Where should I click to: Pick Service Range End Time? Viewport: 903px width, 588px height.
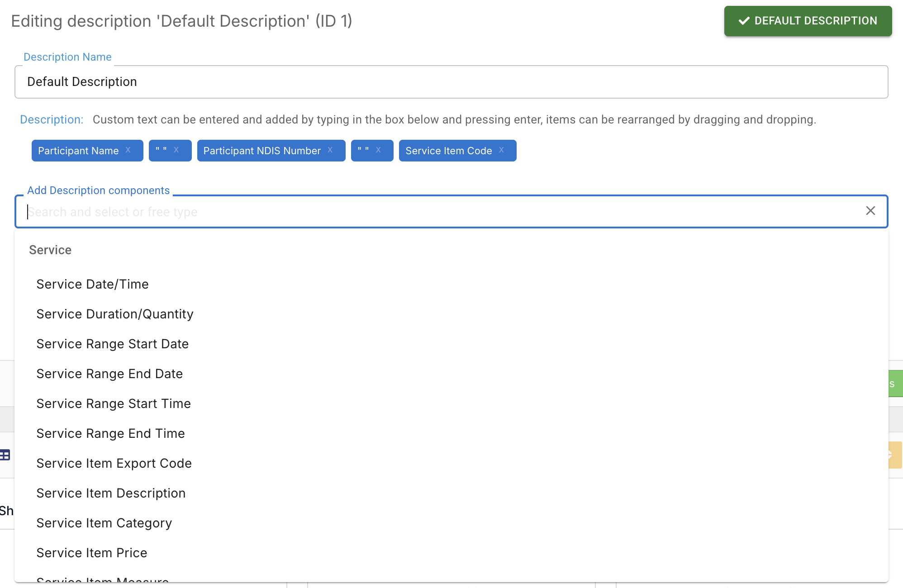click(451, 433)
